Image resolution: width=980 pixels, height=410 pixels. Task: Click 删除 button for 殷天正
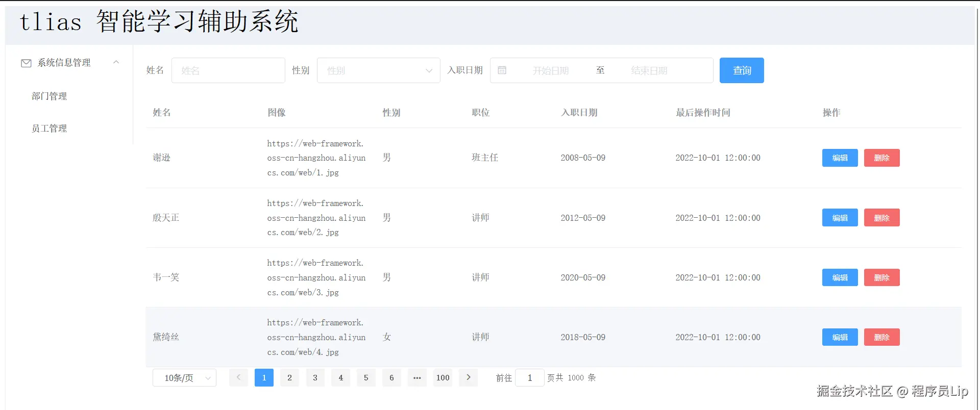(881, 218)
